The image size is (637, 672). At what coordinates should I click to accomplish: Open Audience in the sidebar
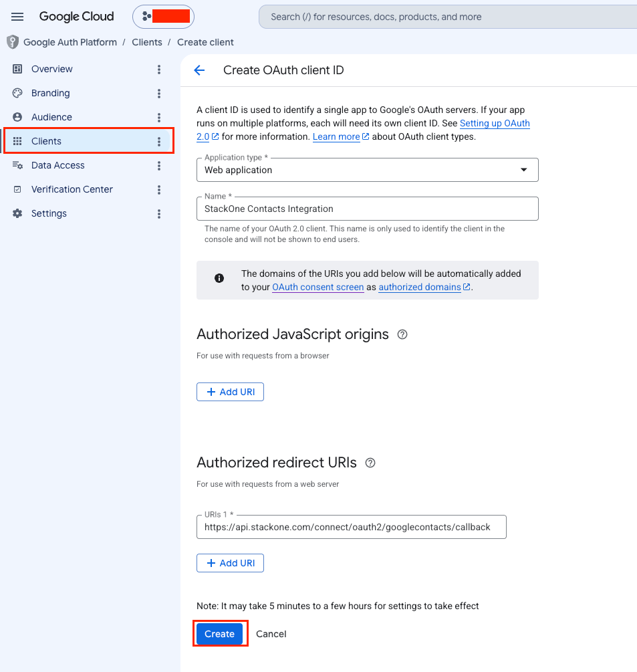click(x=51, y=117)
